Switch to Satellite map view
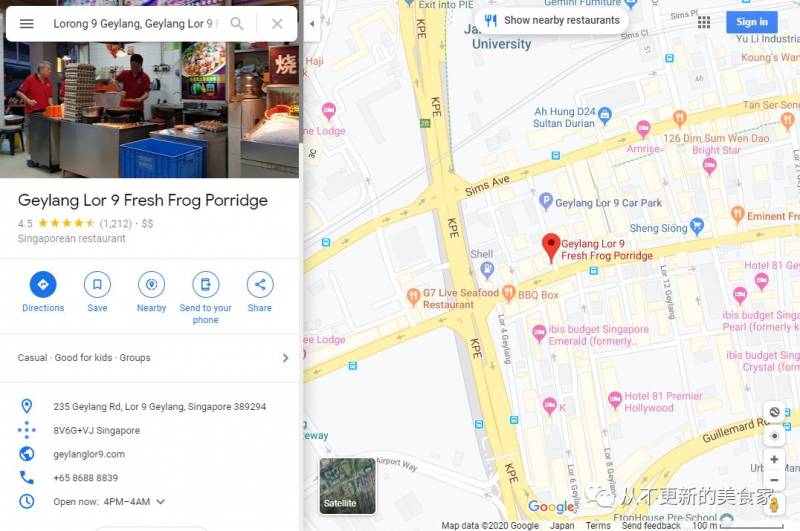Screen dimensions: 800x531 click(347, 486)
